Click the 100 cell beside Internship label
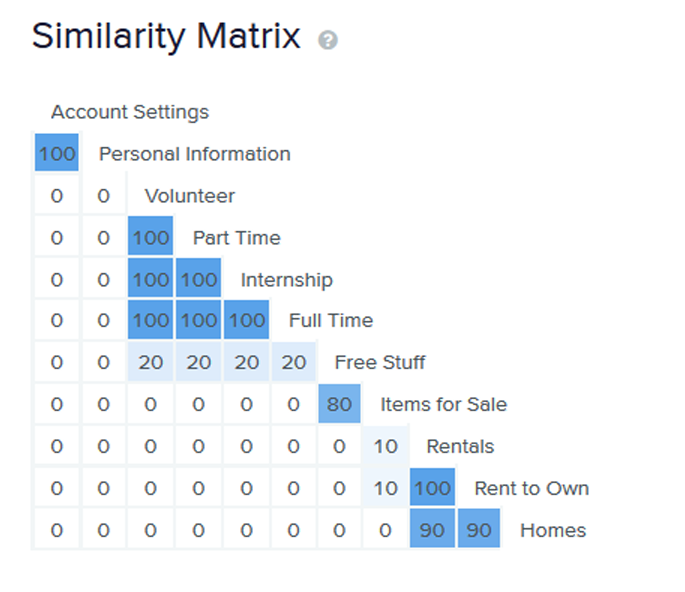The image size is (685, 592). point(198,278)
